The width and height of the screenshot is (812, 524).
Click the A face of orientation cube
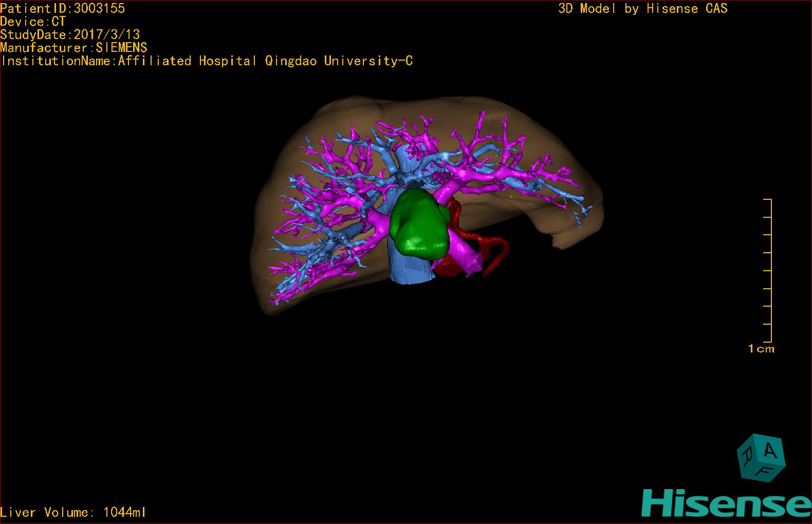pos(770,451)
